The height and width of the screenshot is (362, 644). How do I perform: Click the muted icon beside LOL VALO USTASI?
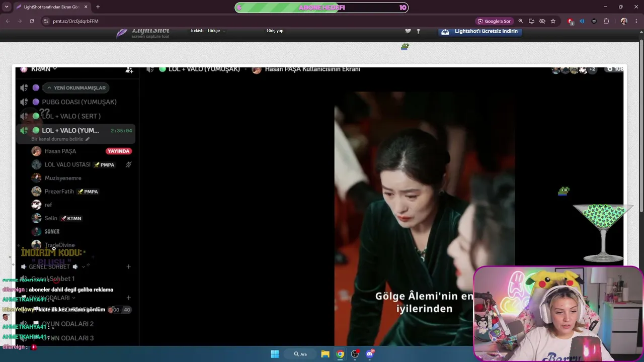(x=128, y=164)
